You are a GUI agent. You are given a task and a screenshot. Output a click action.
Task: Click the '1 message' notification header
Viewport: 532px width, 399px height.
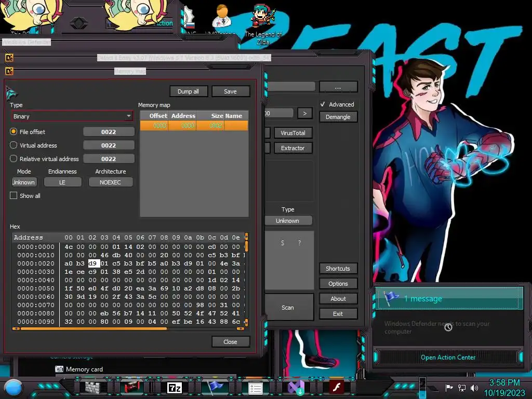(449, 298)
